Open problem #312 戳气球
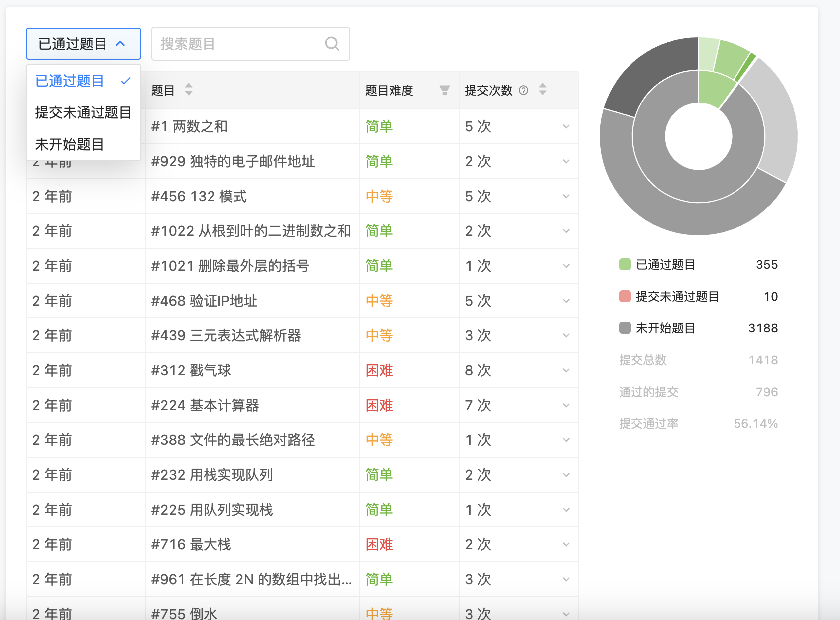 (x=191, y=370)
